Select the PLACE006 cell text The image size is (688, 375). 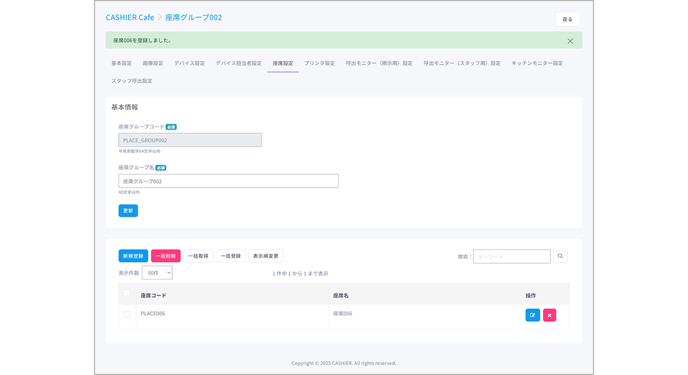pyautogui.click(x=153, y=314)
